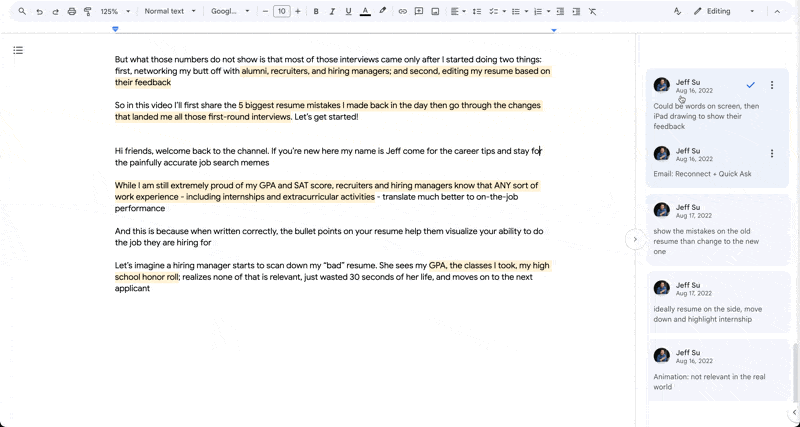Click the left indent marker on ruler
This screenshot has height=427, width=800.
pyautogui.click(x=115, y=29)
